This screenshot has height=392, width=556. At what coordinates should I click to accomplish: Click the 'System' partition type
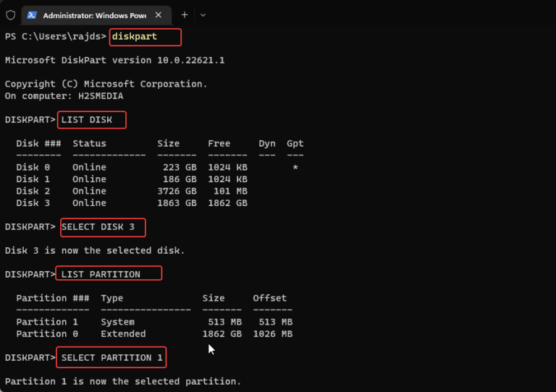coord(118,322)
